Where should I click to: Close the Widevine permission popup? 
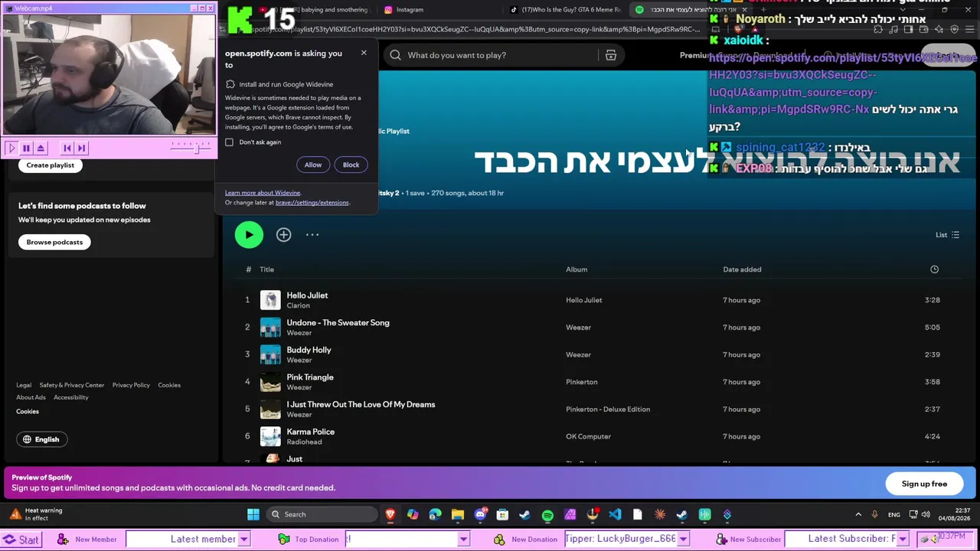(x=364, y=53)
